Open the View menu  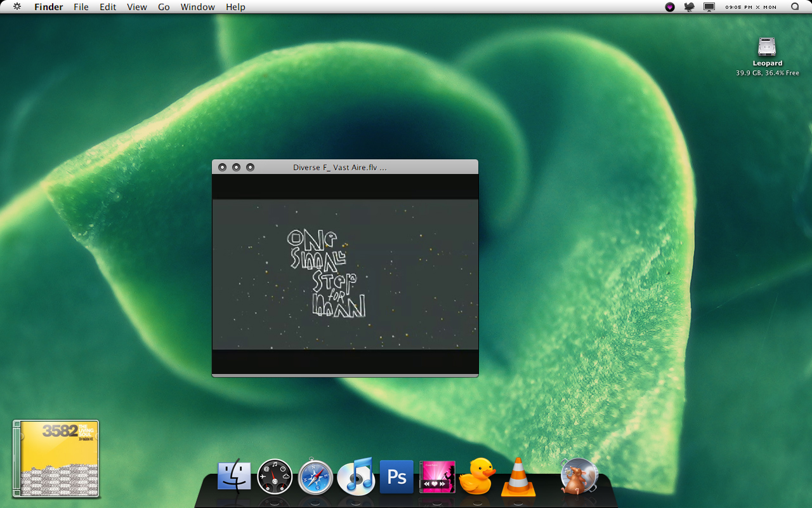click(x=137, y=7)
